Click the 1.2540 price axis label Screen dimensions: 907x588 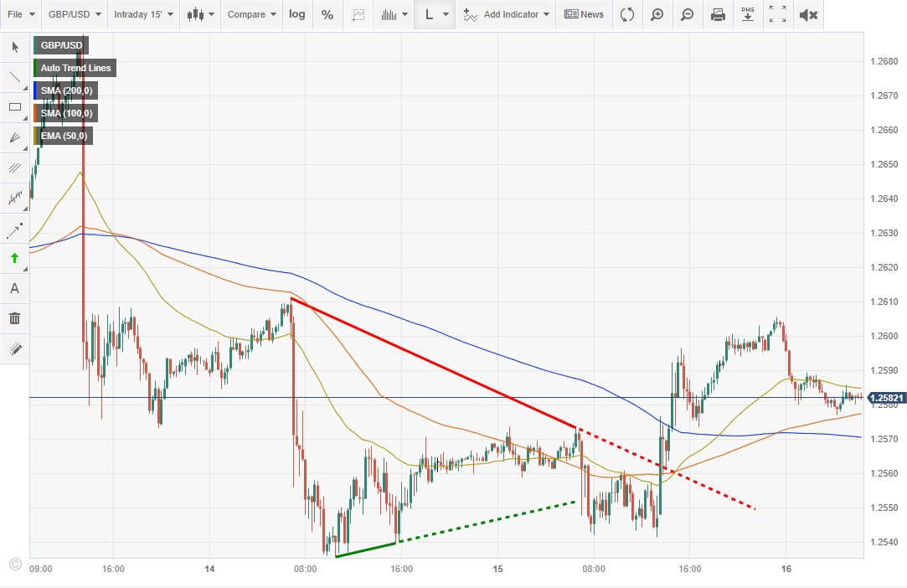click(x=884, y=542)
